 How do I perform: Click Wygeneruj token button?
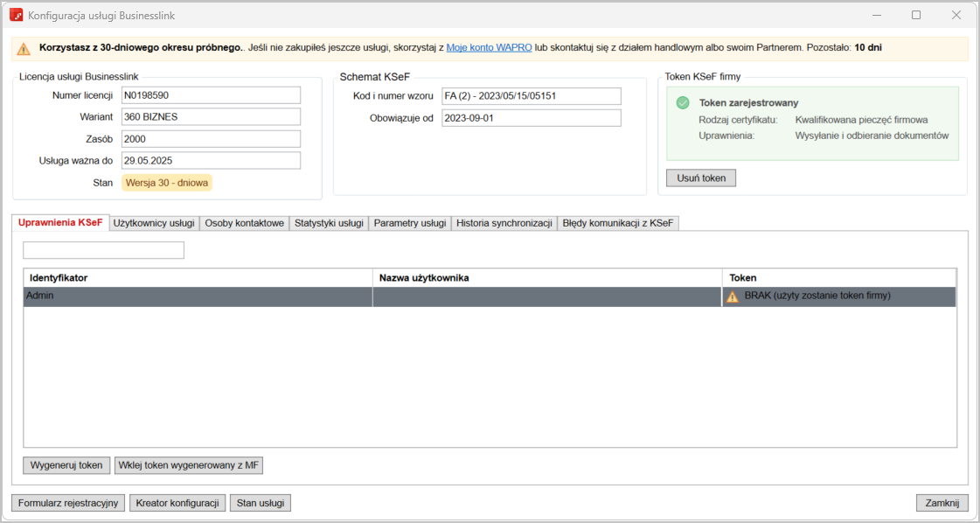coord(66,465)
